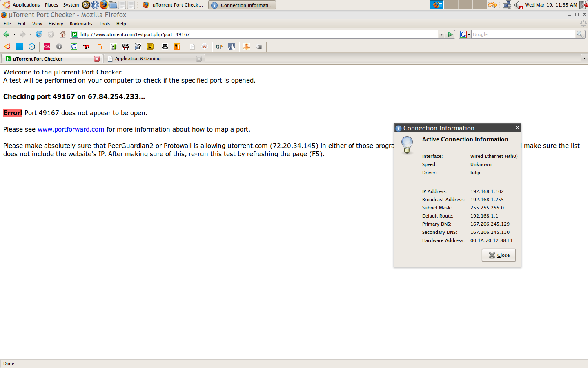Switch to the fourth workspace
588x368 pixels.
(x=479, y=5)
